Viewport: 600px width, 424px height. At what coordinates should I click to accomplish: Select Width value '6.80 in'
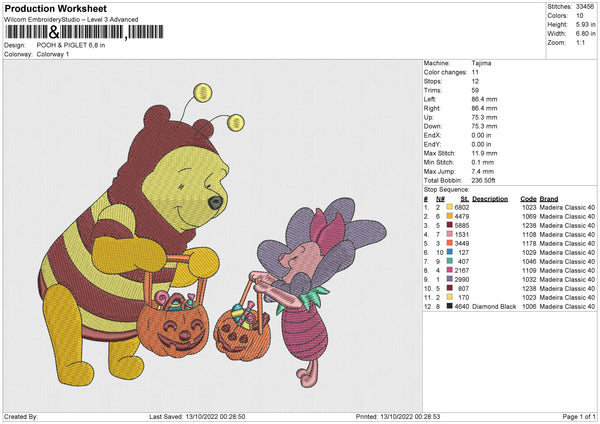click(x=585, y=34)
